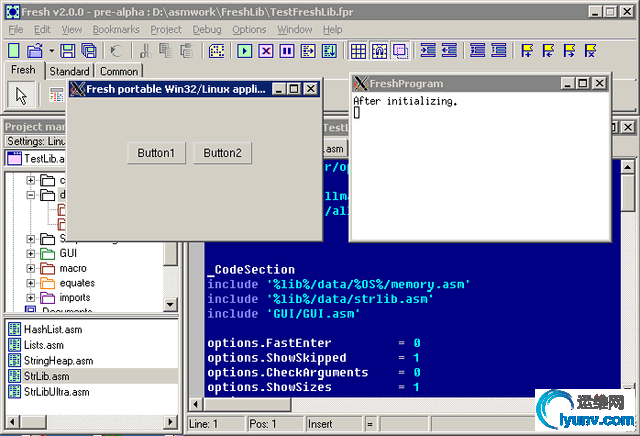Screen dimensions: 640x436
Task: Expand the first collapsed folder at the tree top
Action: click(31, 180)
